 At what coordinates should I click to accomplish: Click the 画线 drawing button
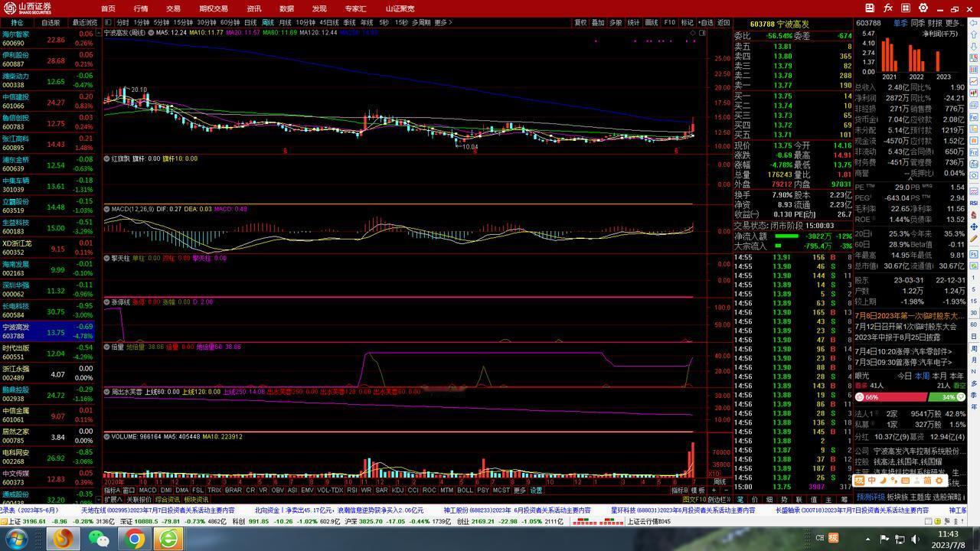[652, 23]
